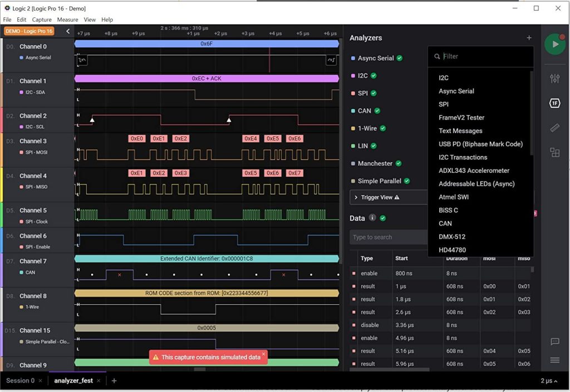Add a new session tab with plus
Image resolution: width=570 pixels, height=392 pixels.
tap(114, 381)
